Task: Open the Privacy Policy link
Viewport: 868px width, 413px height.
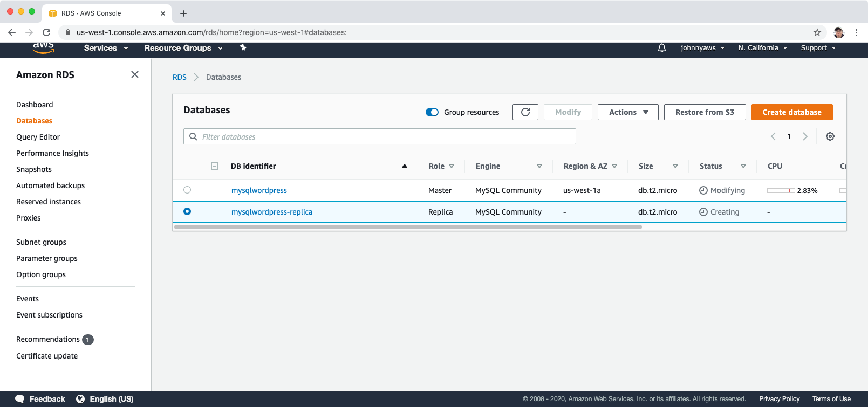Action: click(779, 399)
